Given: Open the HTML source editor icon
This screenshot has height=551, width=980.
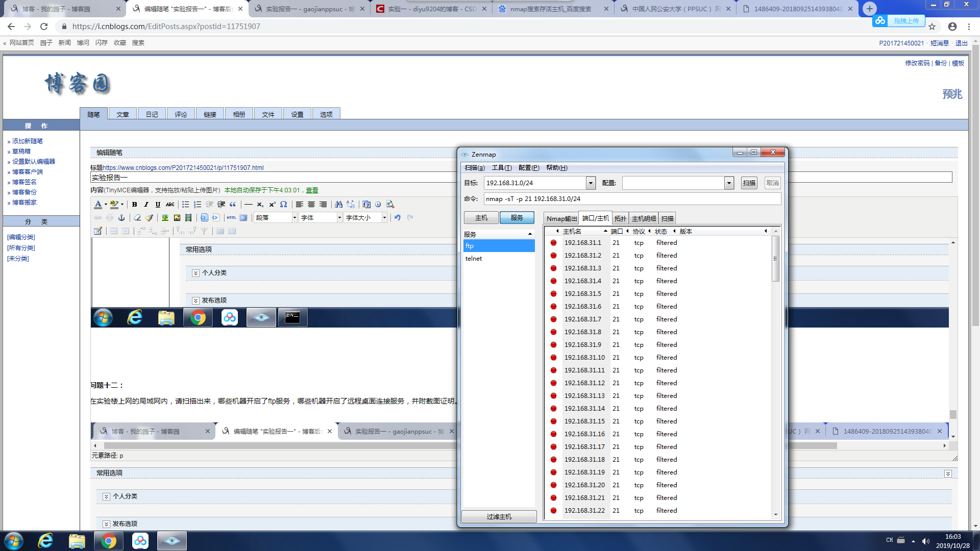Looking at the screenshot, I should click(232, 218).
